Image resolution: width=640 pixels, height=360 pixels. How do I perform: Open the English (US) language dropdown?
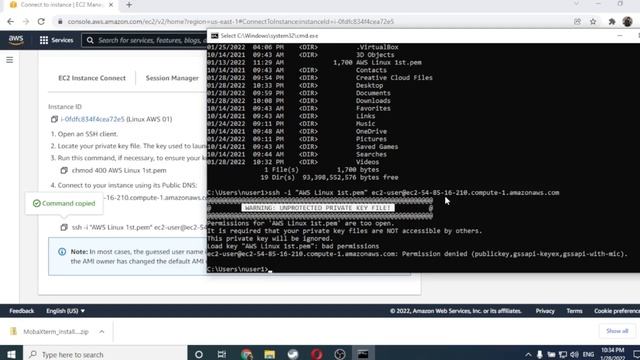click(65, 311)
